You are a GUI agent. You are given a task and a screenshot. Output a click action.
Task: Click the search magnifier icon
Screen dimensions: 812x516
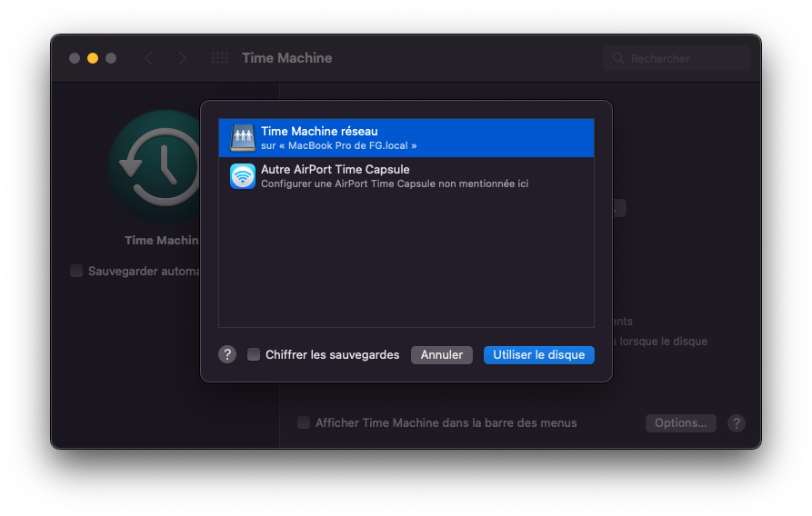point(618,58)
